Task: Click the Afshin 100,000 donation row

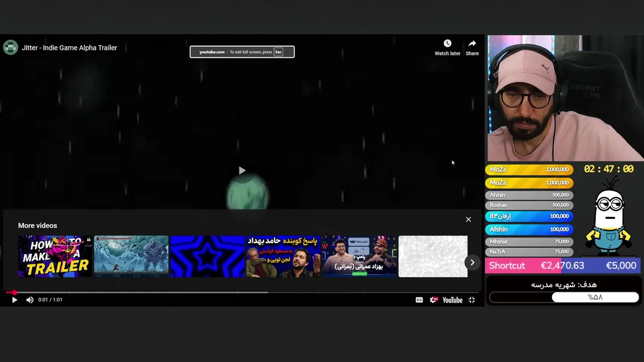Action: [529, 229]
